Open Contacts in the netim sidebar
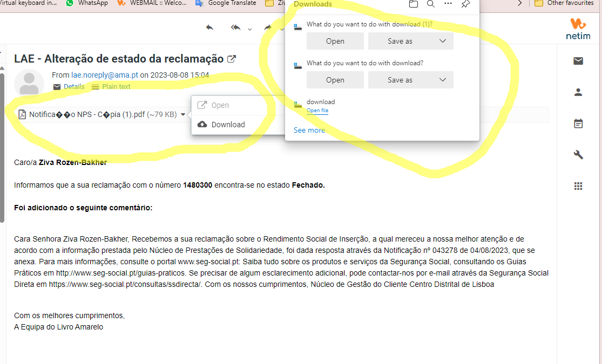 pos(578,92)
